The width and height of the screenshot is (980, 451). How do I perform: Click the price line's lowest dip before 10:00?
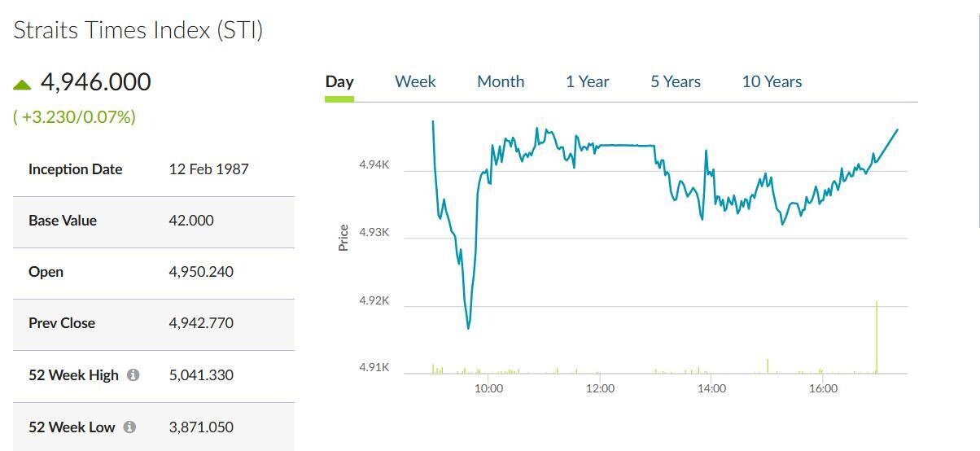(x=469, y=327)
